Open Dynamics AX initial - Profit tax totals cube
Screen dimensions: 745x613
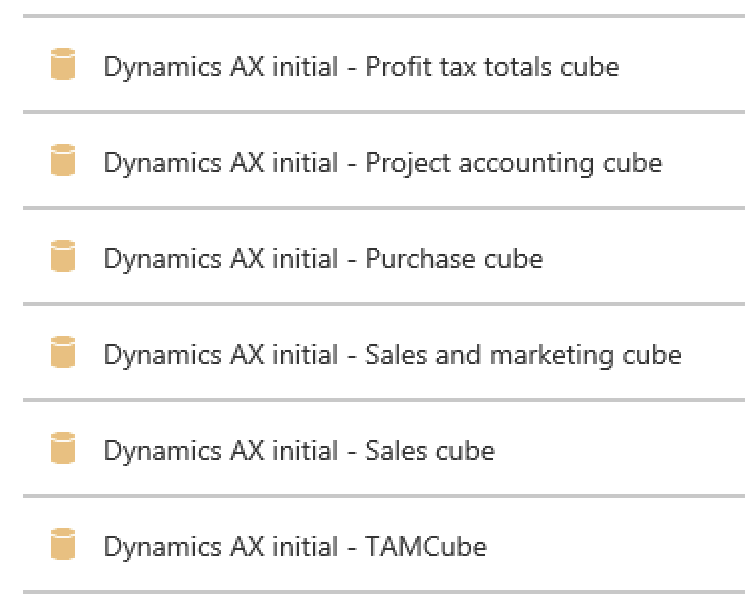pos(361,67)
